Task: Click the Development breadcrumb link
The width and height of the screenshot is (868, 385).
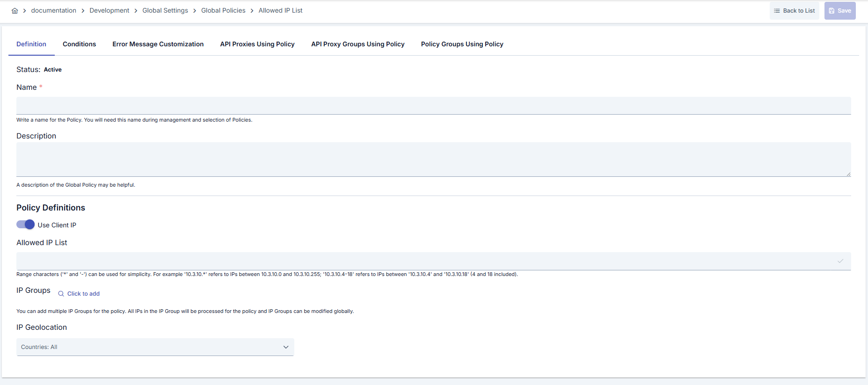Action: click(x=109, y=10)
